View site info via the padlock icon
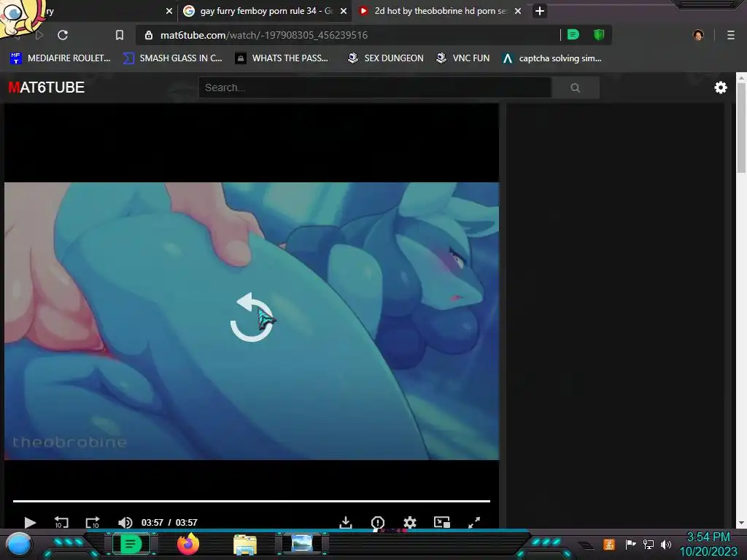The image size is (747, 560). [x=149, y=35]
